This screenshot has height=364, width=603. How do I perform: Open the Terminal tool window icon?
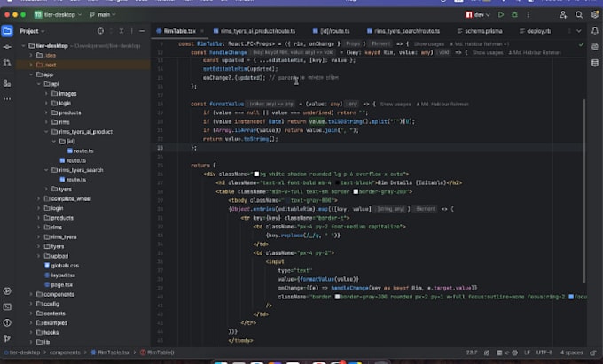(7, 306)
